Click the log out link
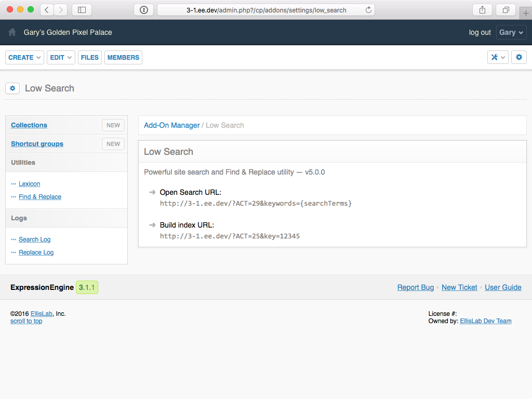 (x=480, y=32)
